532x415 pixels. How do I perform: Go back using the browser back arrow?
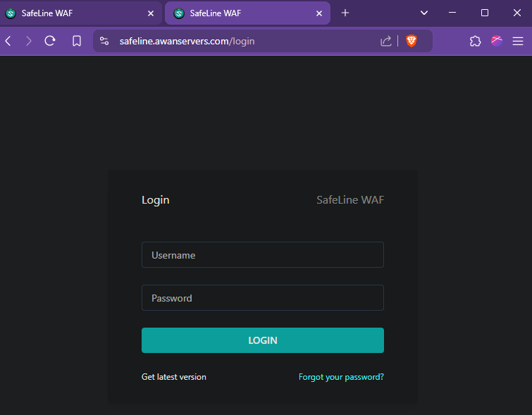8,41
